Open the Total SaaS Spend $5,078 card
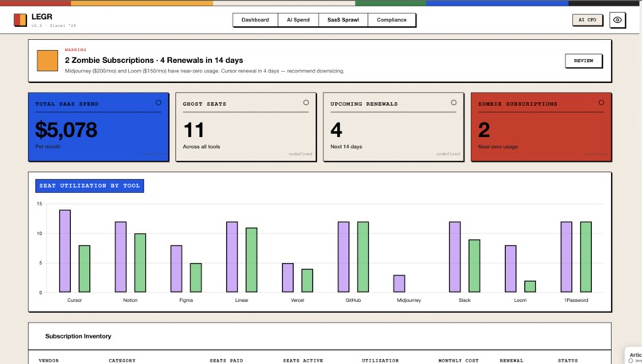 pyautogui.click(x=98, y=127)
